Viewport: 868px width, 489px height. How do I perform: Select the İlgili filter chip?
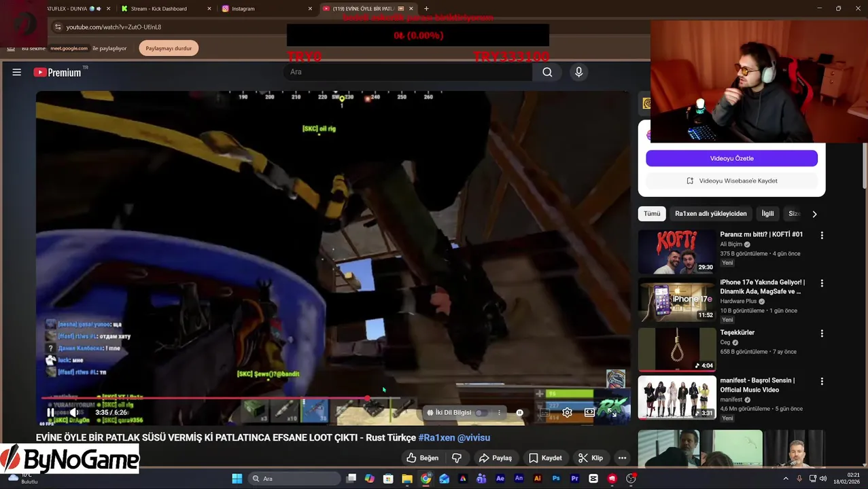click(767, 213)
